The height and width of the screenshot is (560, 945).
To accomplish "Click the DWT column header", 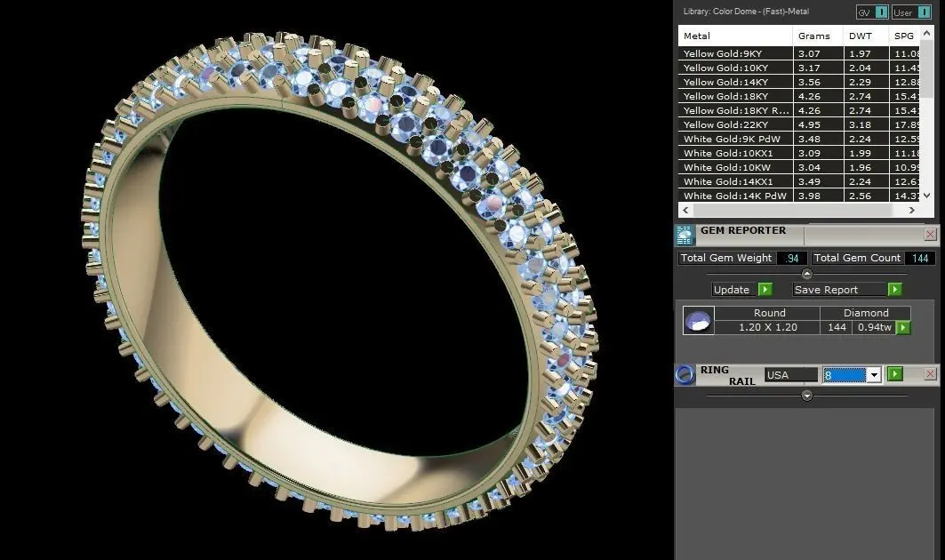I will (866, 36).
